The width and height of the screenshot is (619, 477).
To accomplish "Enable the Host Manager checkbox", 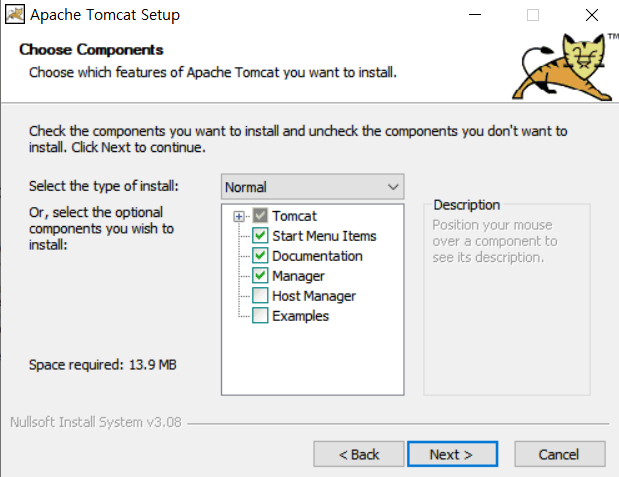I will [x=260, y=296].
